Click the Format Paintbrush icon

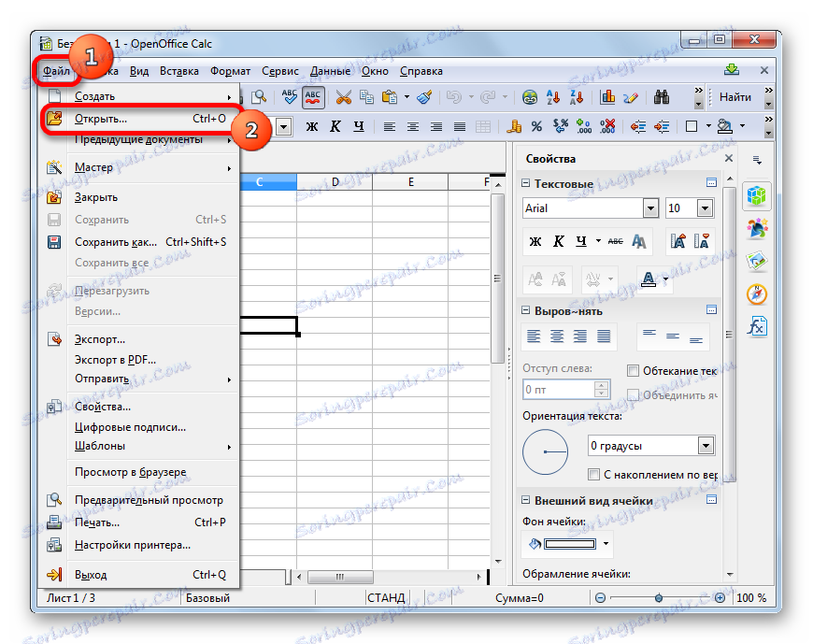[424, 97]
